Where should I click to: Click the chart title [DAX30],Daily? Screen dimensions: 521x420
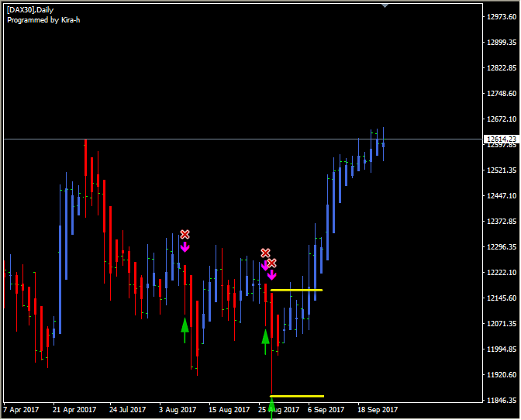coord(30,10)
